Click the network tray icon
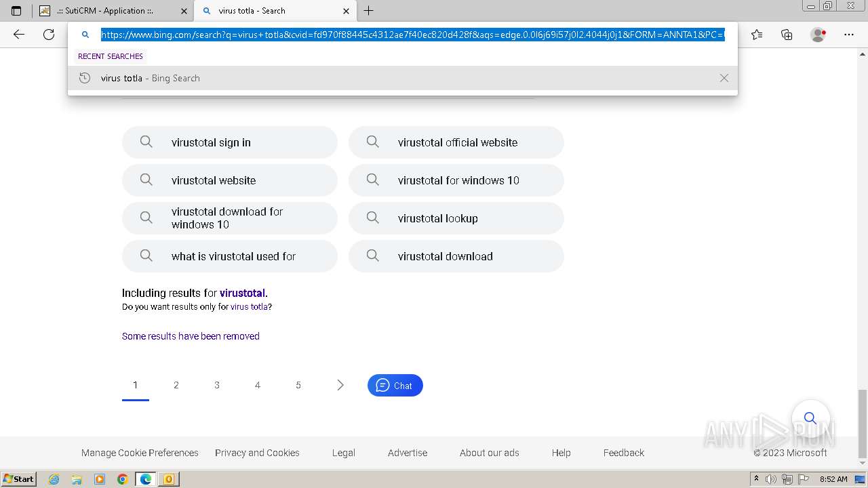The image size is (868, 488). 787,479
